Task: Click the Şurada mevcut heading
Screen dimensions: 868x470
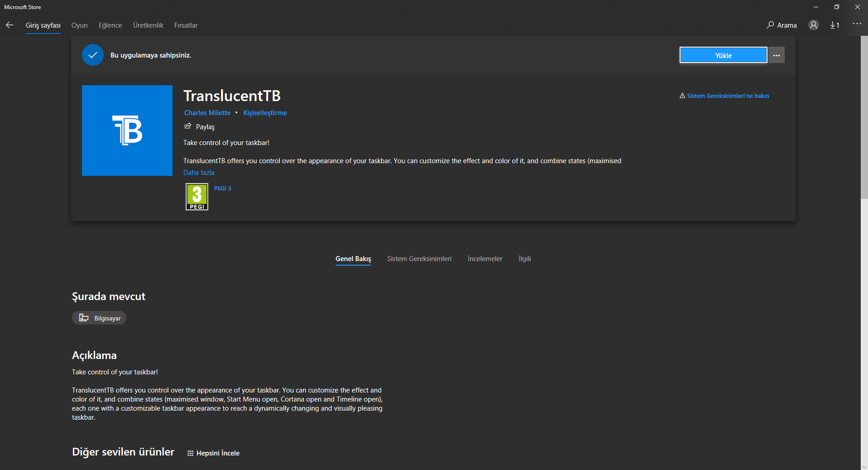Action: click(x=109, y=296)
